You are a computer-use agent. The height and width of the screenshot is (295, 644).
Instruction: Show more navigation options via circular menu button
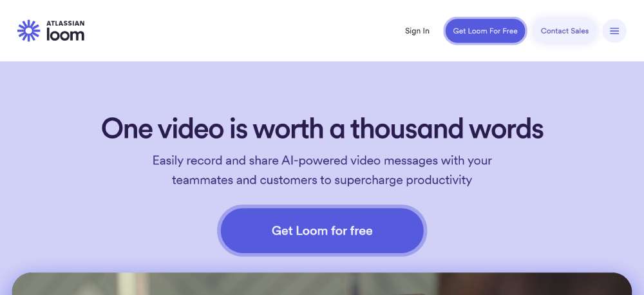[x=614, y=31]
